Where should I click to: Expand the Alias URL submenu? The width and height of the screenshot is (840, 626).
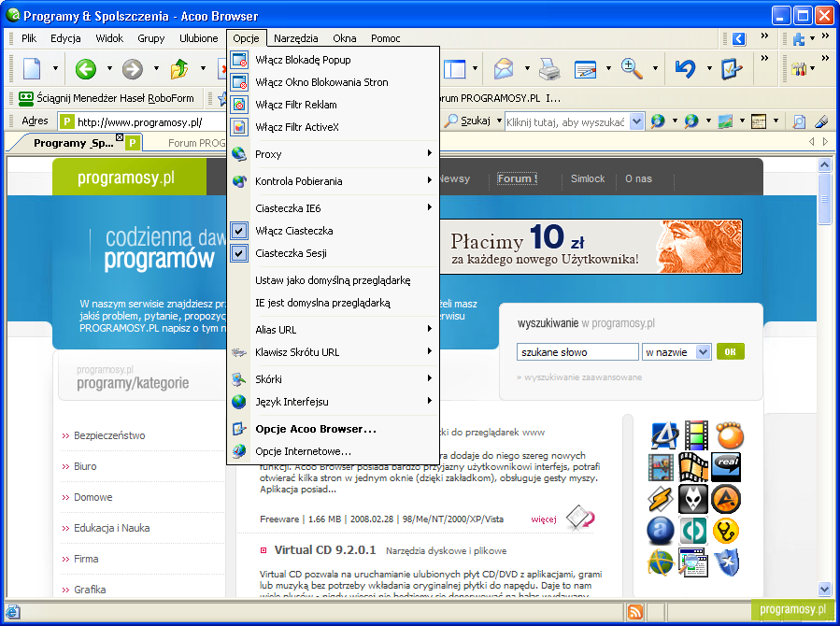click(334, 330)
